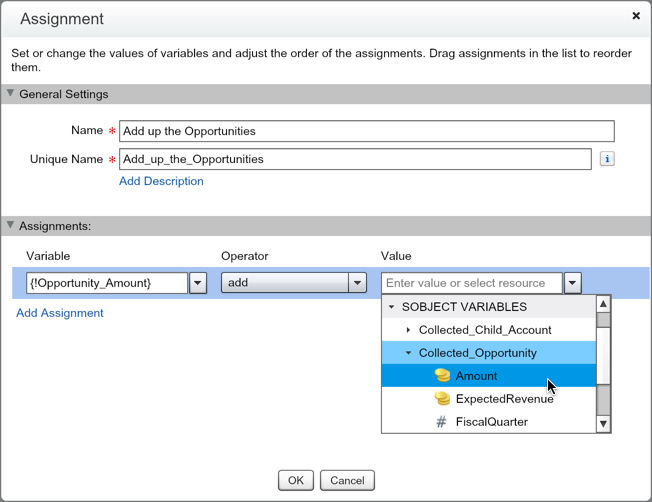Click the hash icon next to FiscalQuarter
Viewport: 652px width, 502px height.
pos(442,422)
